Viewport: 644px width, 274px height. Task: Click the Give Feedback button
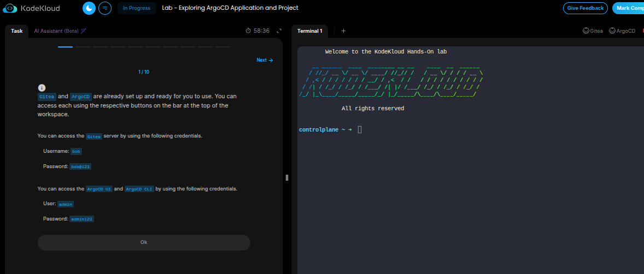pos(586,8)
